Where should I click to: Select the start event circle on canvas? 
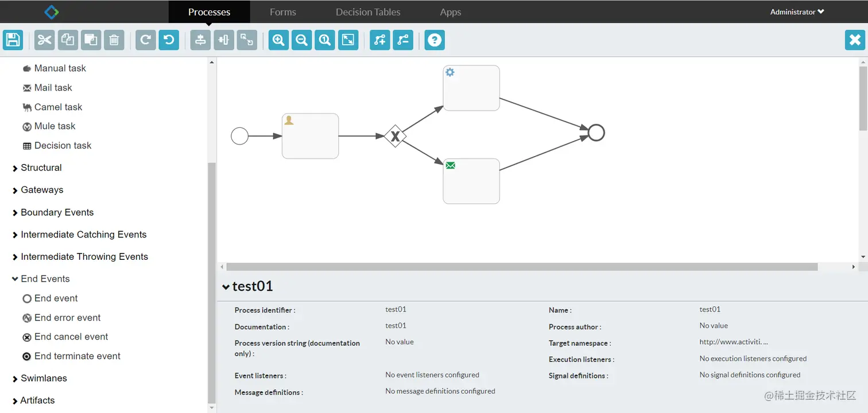(239, 136)
